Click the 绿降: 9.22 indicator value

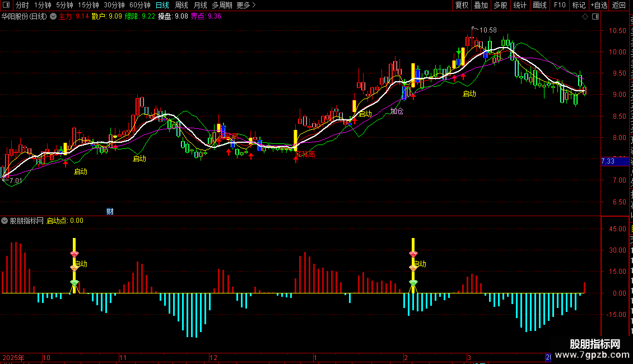(139, 17)
